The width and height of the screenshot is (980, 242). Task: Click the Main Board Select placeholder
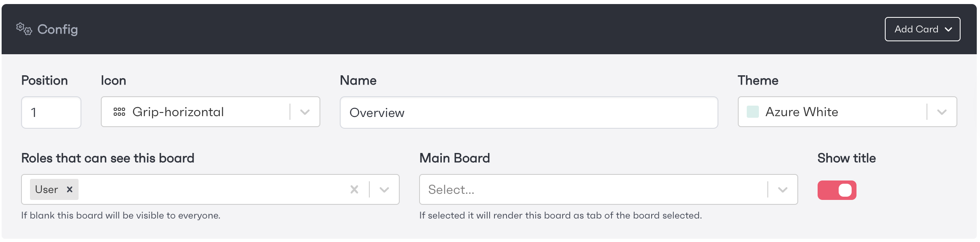click(x=451, y=189)
